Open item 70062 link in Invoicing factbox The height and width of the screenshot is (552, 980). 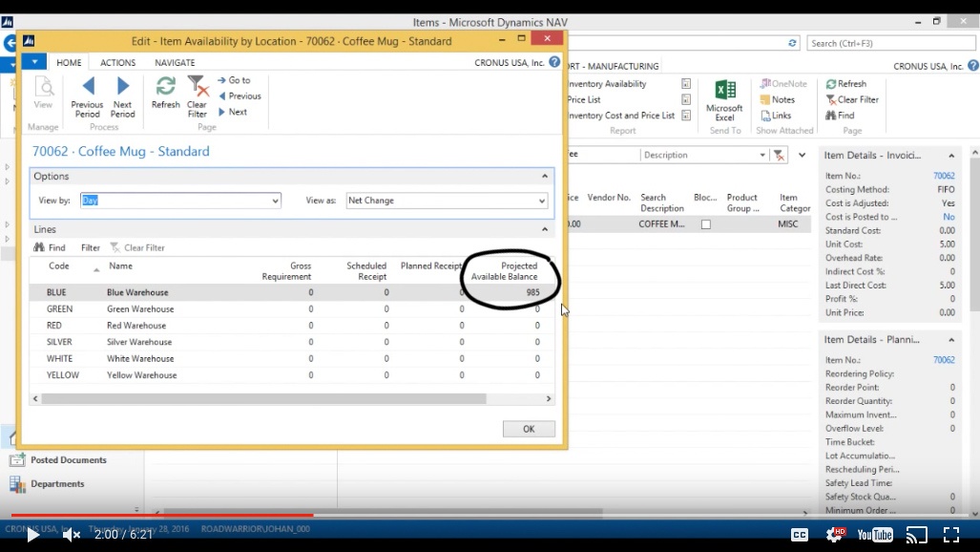(944, 176)
